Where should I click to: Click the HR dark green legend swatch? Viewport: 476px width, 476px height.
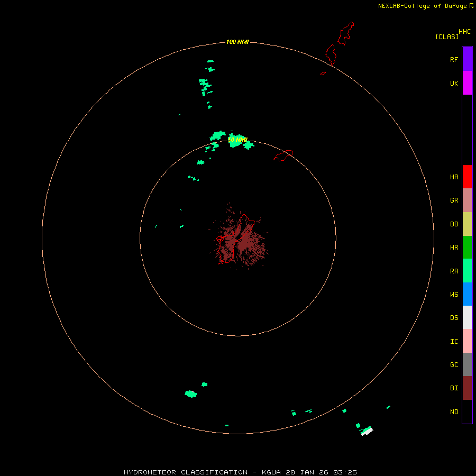point(467,248)
